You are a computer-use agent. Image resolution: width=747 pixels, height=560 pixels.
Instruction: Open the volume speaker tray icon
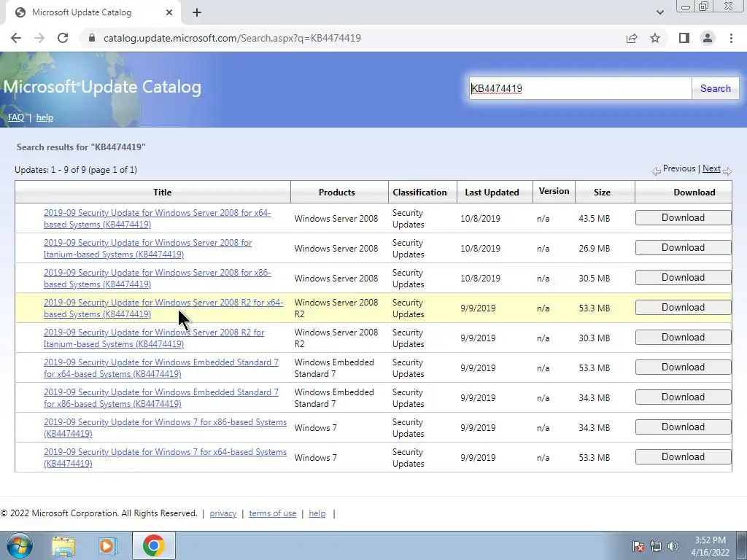(x=673, y=546)
